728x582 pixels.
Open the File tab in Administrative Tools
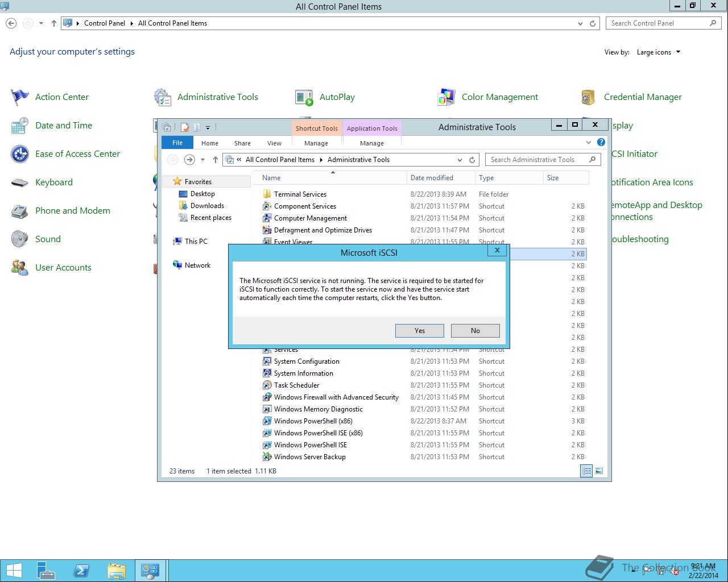[177, 143]
